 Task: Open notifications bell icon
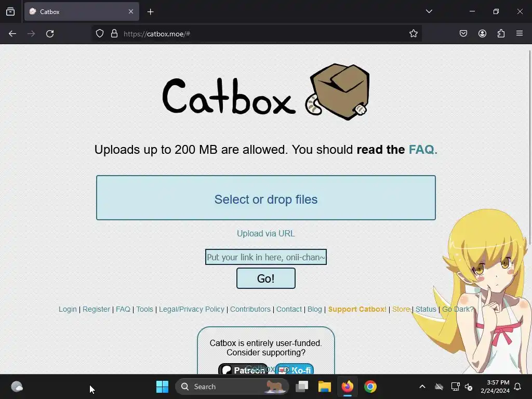(518, 387)
